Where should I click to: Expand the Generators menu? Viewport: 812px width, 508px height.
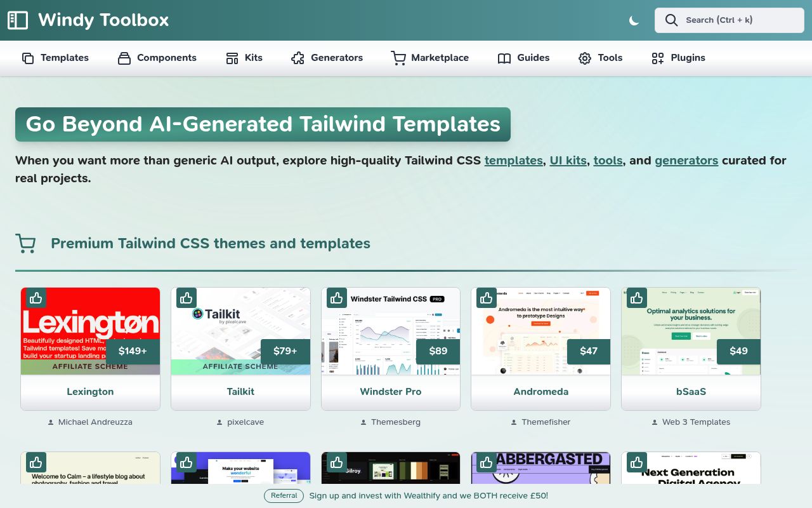[x=327, y=58]
